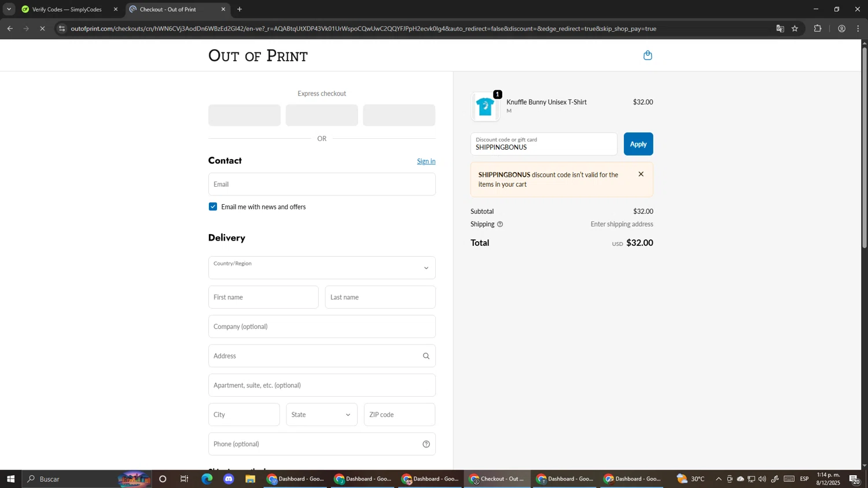The height and width of the screenshot is (488, 868).
Task: Click the discount code input field
Action: [544, 144]
